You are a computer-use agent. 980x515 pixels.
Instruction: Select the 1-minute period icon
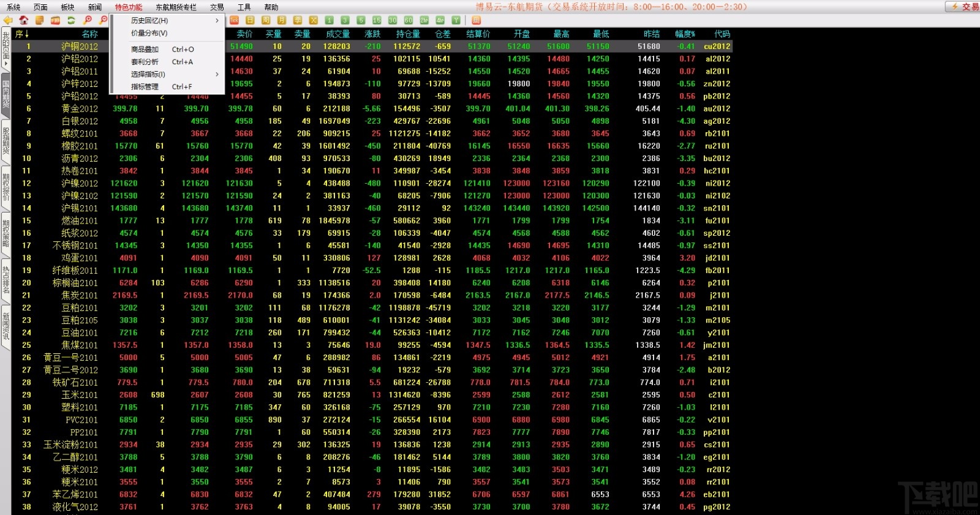(330, 20)
